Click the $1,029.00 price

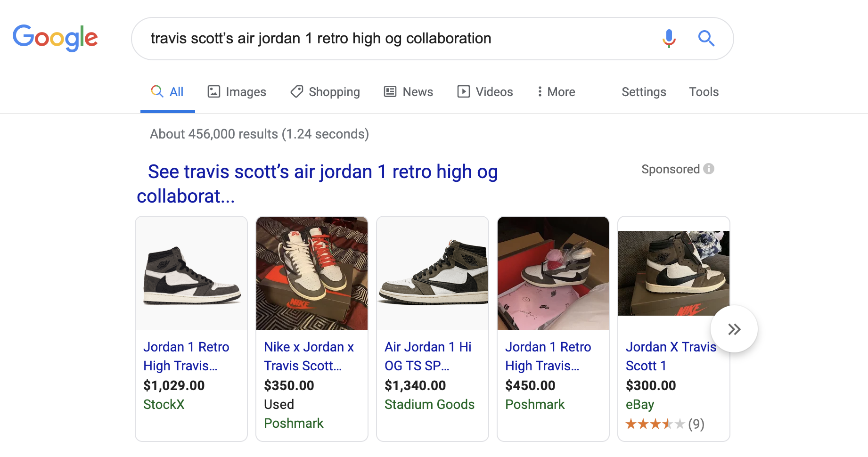point(174,385)
